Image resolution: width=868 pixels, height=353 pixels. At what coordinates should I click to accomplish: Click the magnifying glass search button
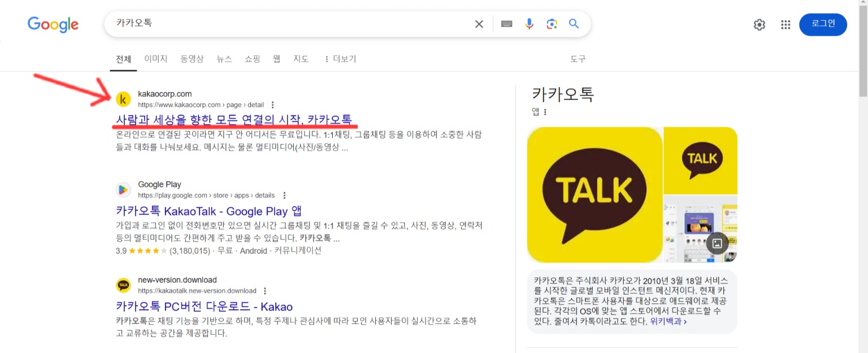(x=574, y=24)
